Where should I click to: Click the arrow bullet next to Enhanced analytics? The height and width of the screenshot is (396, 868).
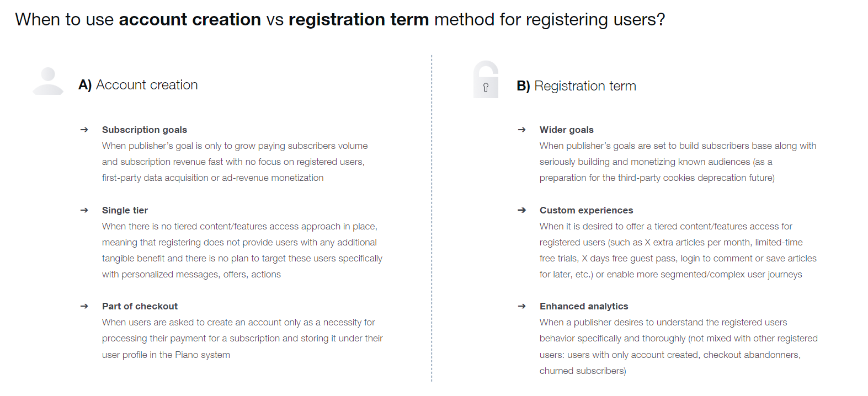(521, 306)
